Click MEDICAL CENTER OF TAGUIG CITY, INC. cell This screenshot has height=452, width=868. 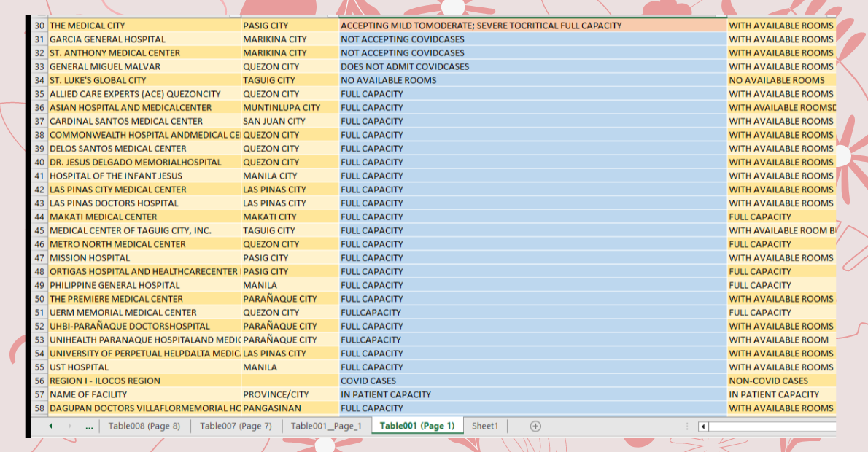pyautogui.click(x=144, y=230)
